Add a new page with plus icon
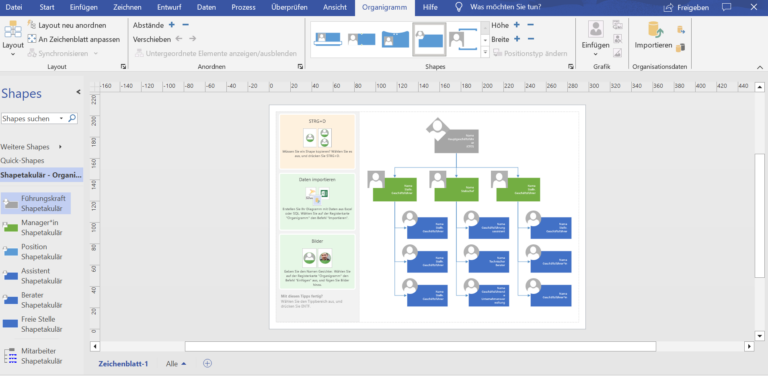Viewport: 768px width, 376px height. coord(208,363)
